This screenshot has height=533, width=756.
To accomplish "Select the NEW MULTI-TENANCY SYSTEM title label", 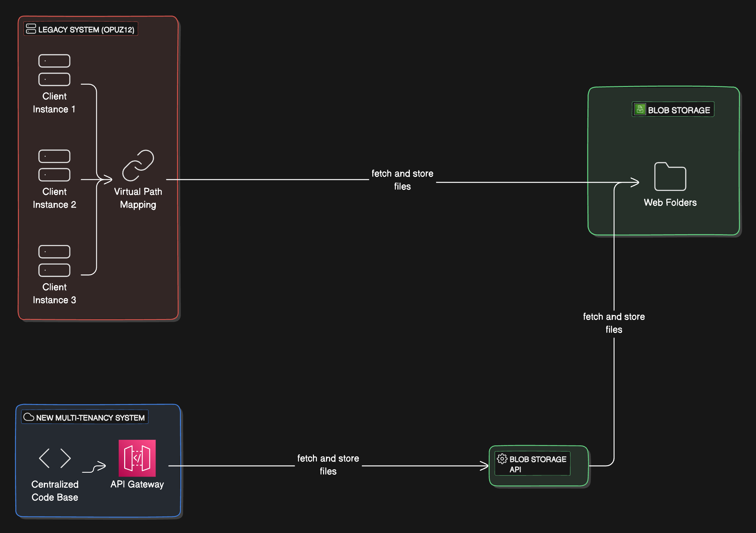I will [90, 418].
